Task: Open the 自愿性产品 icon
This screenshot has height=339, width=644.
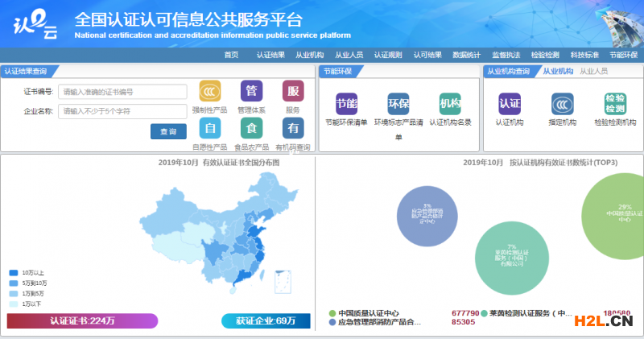Action: [x=210, y=128]
